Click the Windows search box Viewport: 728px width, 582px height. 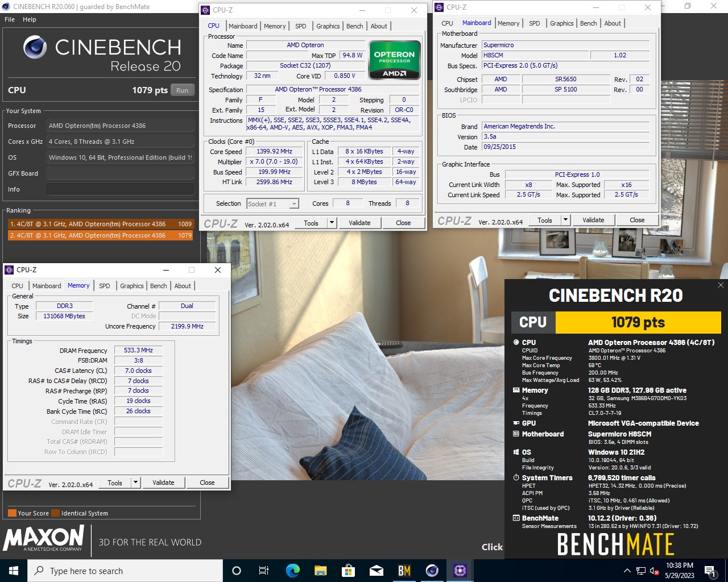click(125, 571)
